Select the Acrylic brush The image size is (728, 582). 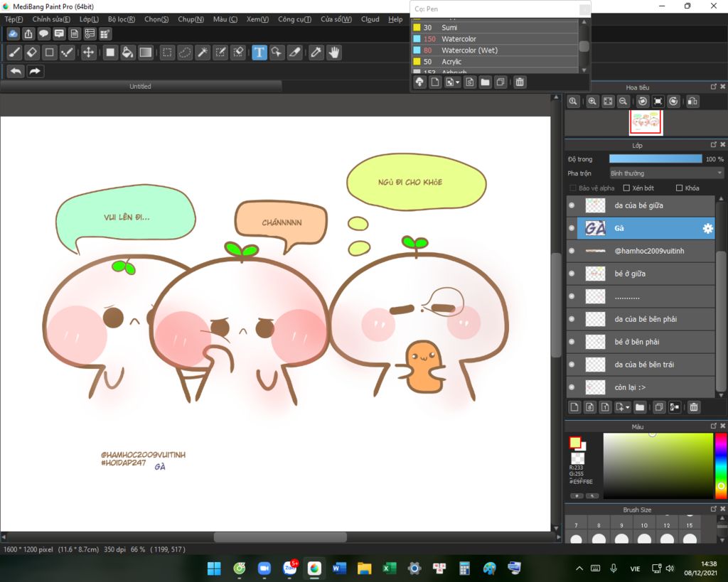point(495,62)
